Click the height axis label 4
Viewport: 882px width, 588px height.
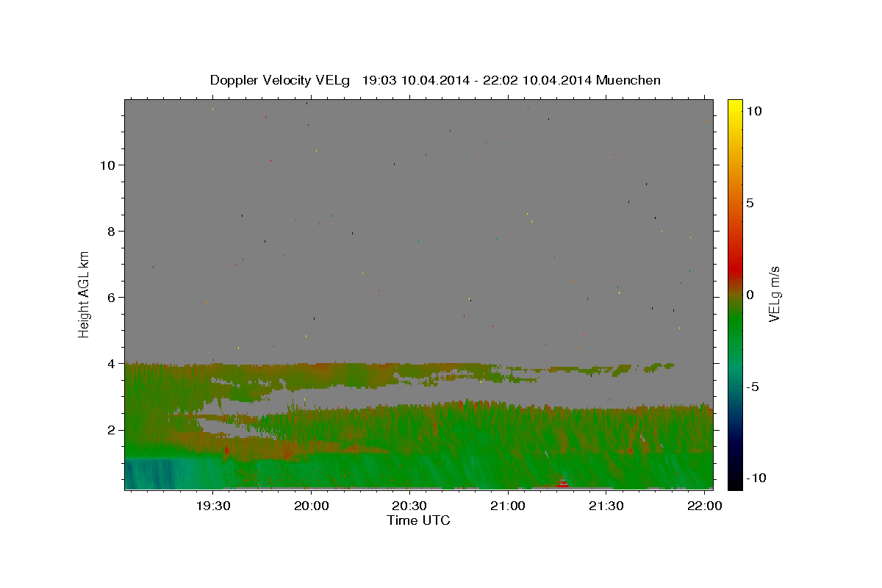112,364
